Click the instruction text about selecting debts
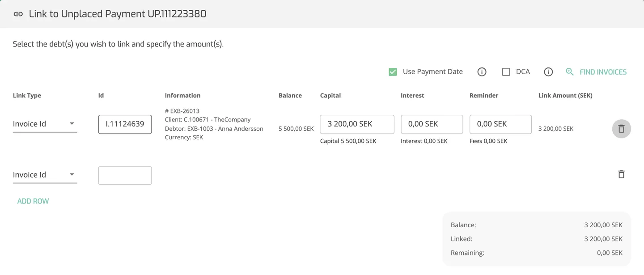The image size is (644, 275). pos(118,44)
